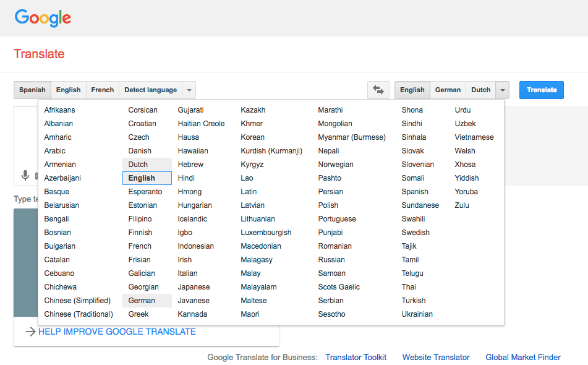Switch to the Dutch target tab
Screen dimensions: 588x365
click(480, 90)
